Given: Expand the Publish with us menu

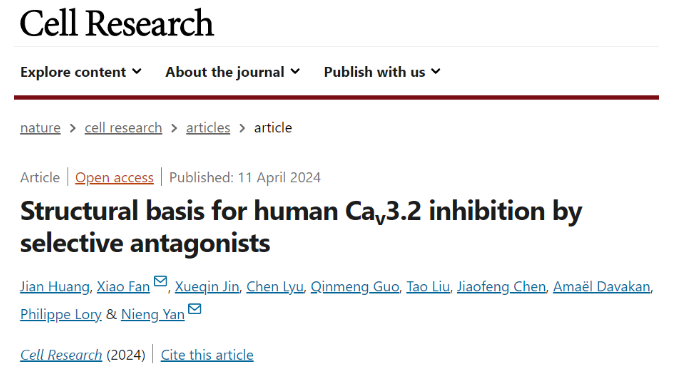Looking at the screenshot, I should pos(382,72).
